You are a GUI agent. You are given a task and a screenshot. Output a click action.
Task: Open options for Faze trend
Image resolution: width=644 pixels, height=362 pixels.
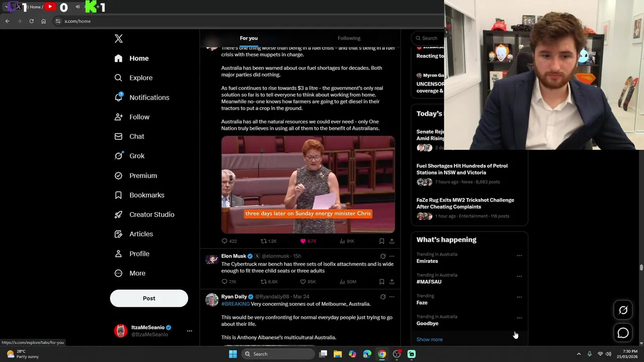click(519, 297)
